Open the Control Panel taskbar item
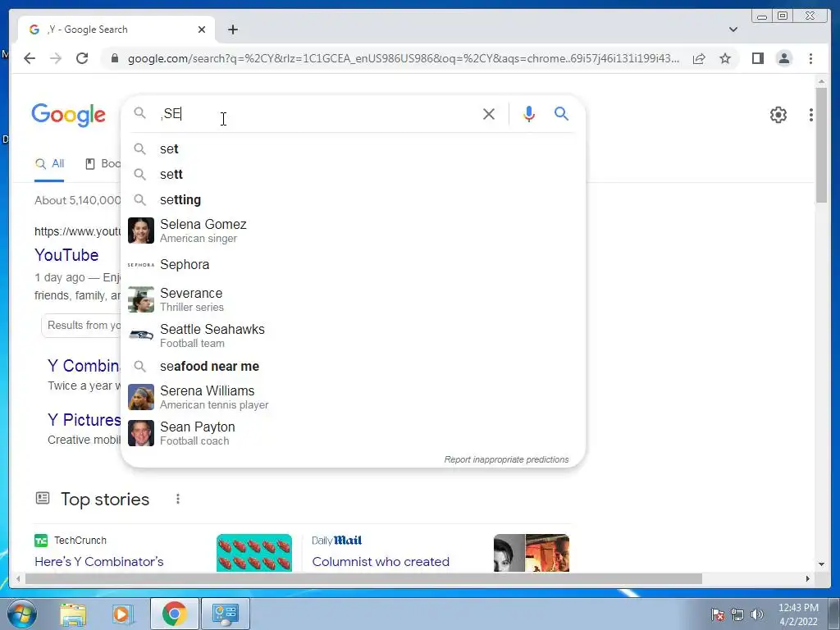 225,614
